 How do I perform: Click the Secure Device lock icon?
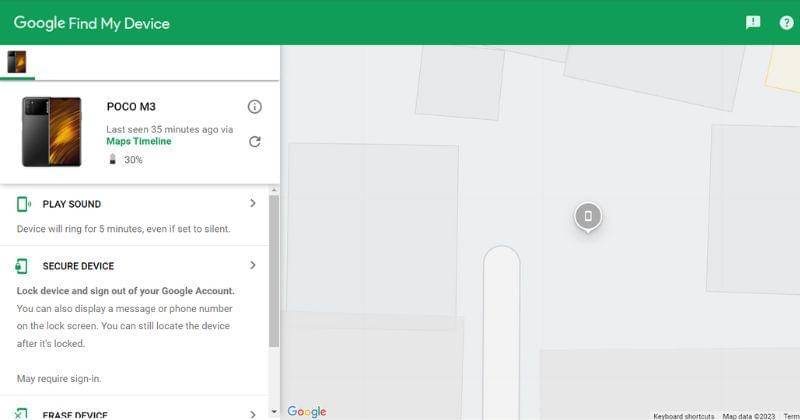pyautogui.click(x=21, y=266)
